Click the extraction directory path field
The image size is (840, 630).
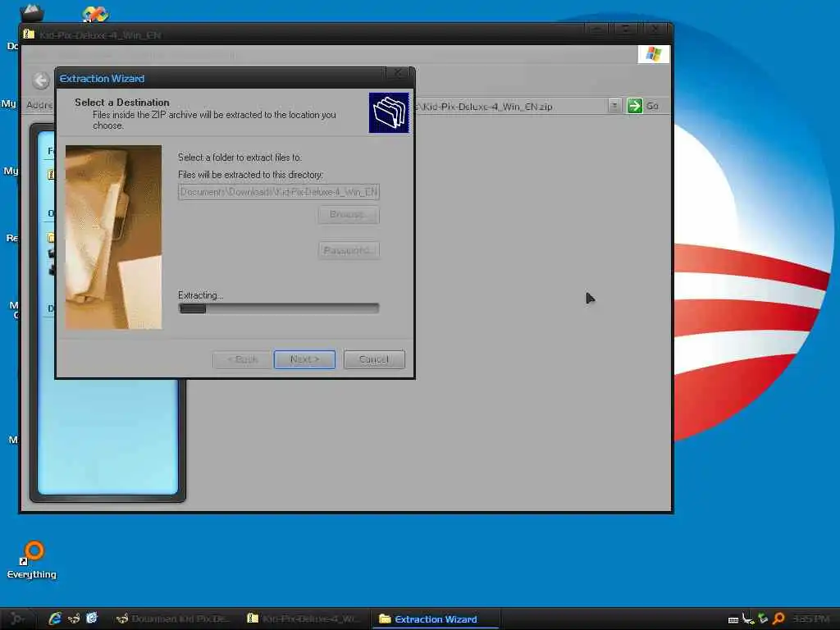click(x=279, y=192)
